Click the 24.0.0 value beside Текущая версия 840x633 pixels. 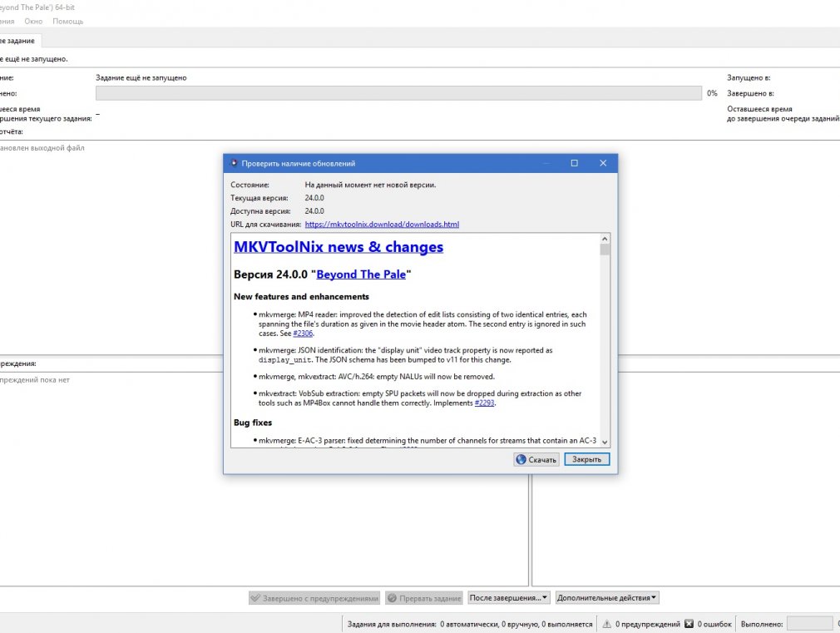314,198
